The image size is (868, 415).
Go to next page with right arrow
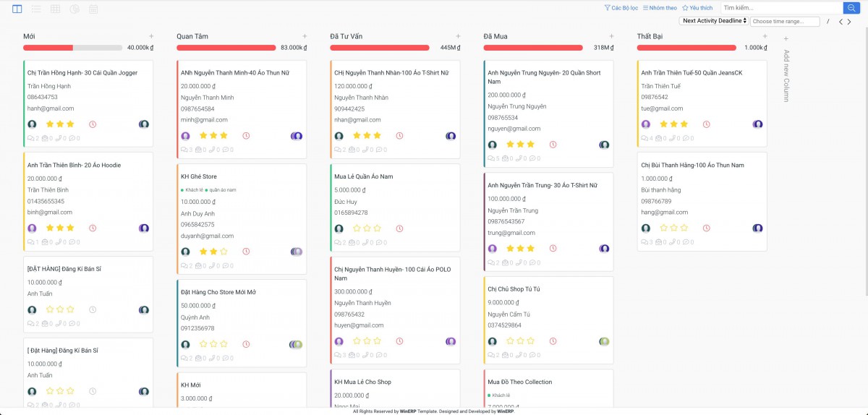850,22
